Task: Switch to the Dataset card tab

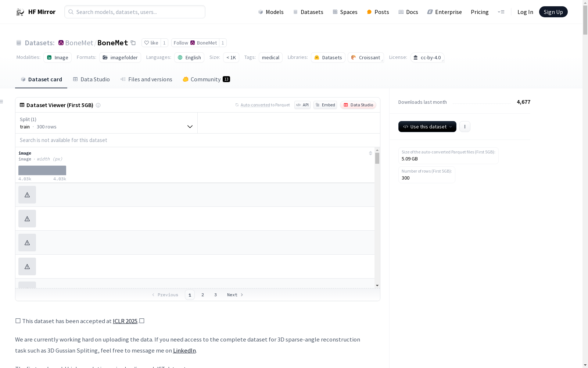Action: click(x=41, y=79)
